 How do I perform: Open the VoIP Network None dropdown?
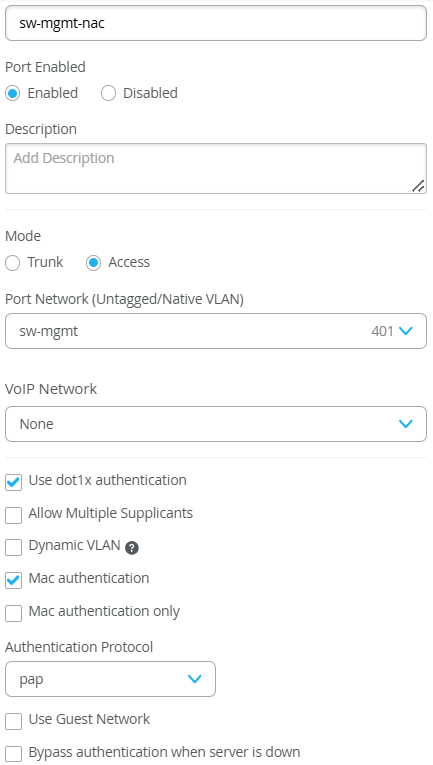pyautogui.click(x=216, y=424)
